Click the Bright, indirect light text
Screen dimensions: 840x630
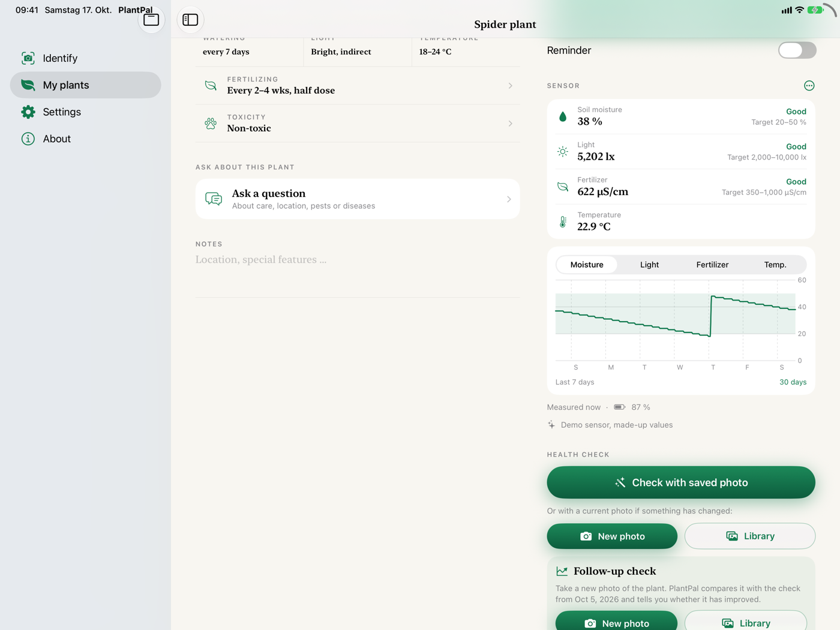[341, 52]
